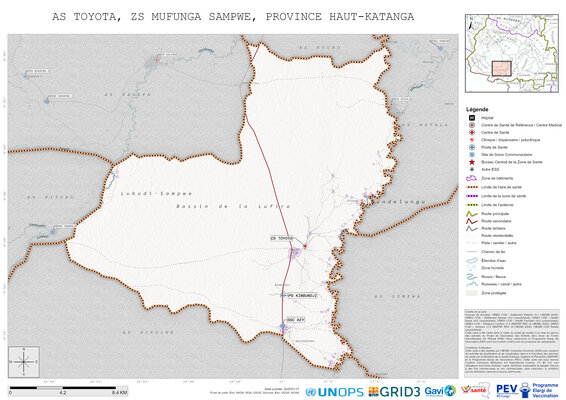Click the locator inset map thumbnail
Image resolution: width=566 pixels, height=400 pixels.
511,53
